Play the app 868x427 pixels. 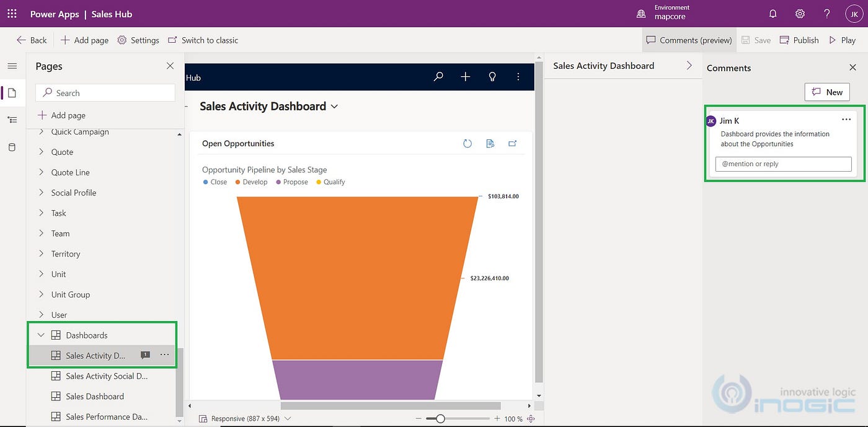click(842, 40)
